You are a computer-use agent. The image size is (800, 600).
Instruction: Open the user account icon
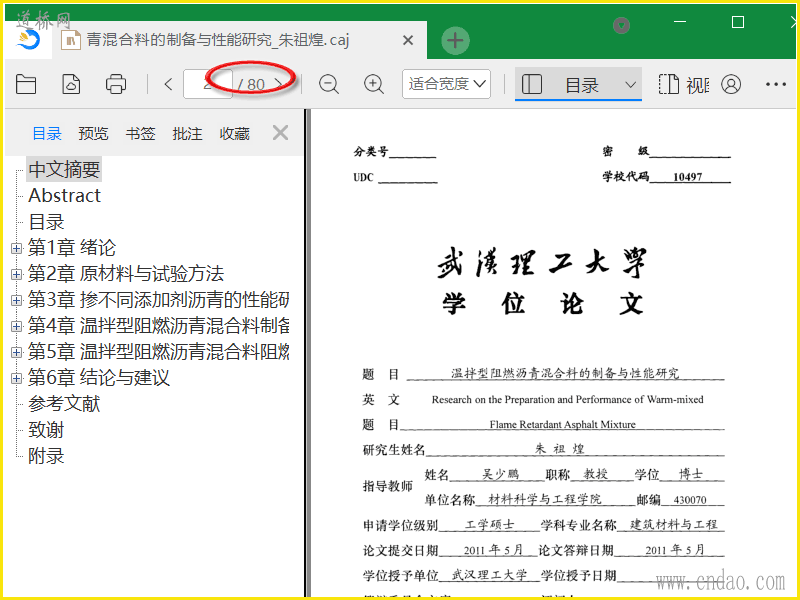pos(731,84)
